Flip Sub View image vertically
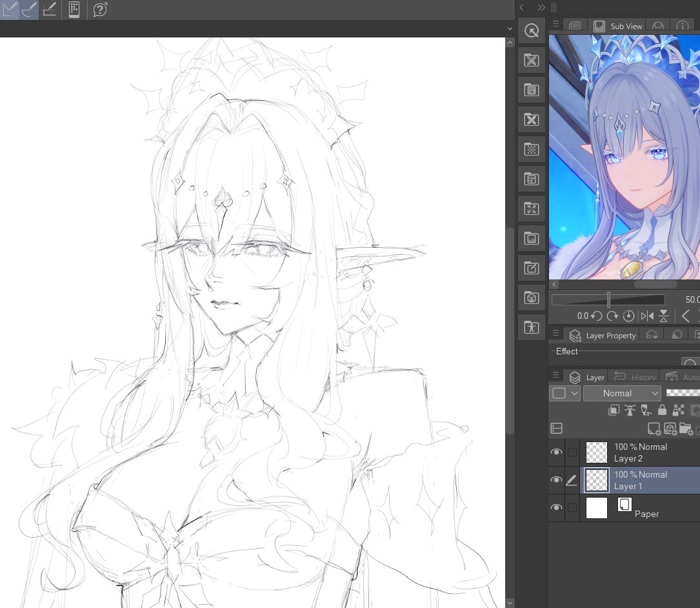The width and height of the screenshot is (700, 608). [664, 316]
